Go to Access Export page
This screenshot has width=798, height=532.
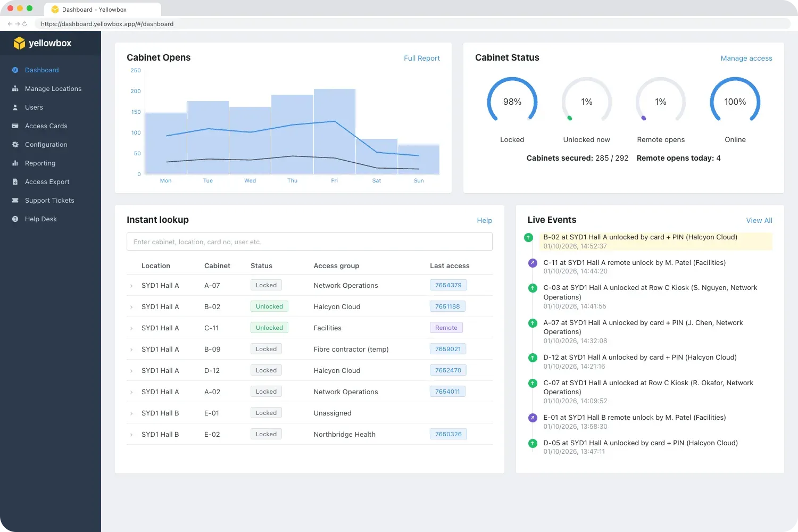coord(47,182)
